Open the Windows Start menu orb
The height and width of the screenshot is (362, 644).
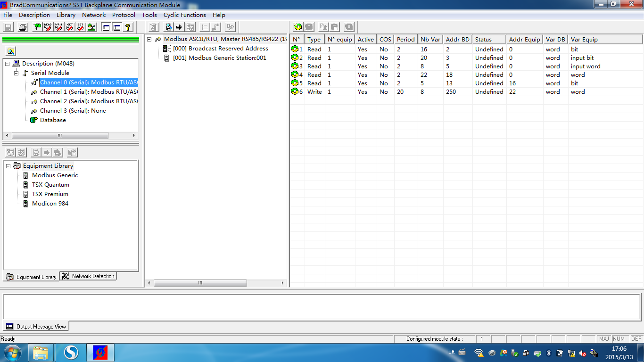(12, 353)
